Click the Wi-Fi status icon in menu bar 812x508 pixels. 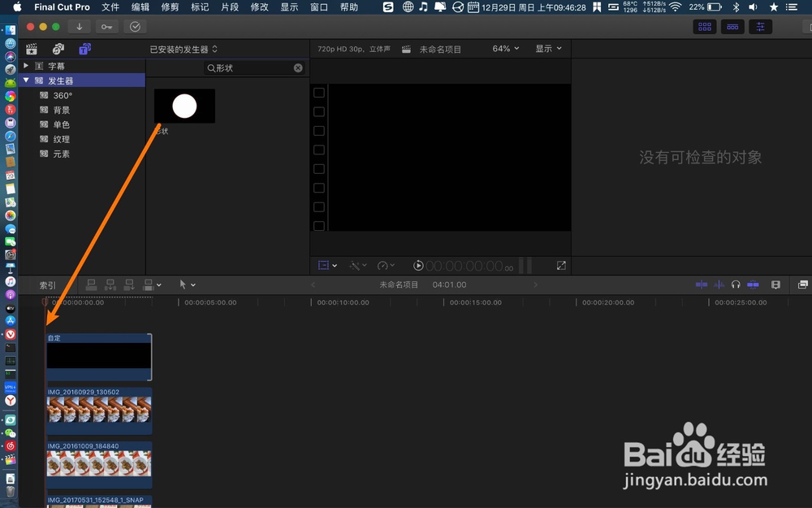pyautogui.click(x=675, y=7)
